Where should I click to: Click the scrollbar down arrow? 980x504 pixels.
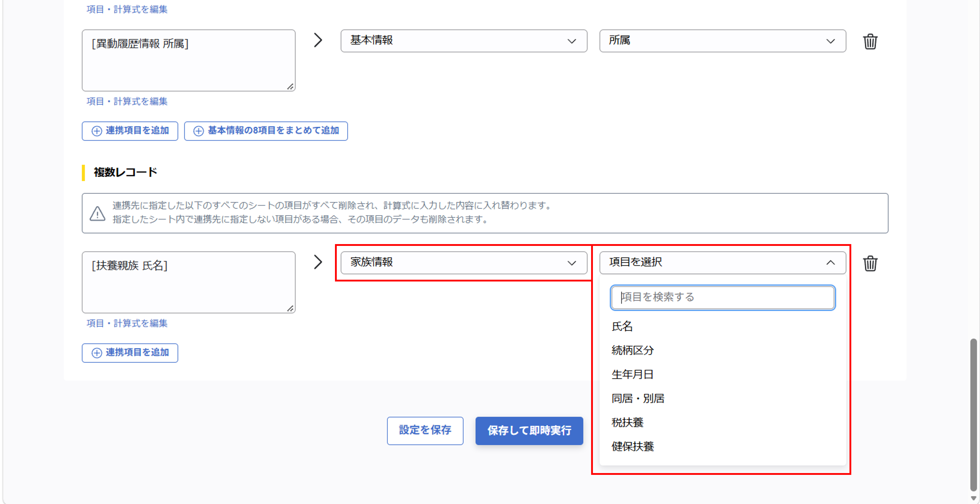(x=974, y=498)
